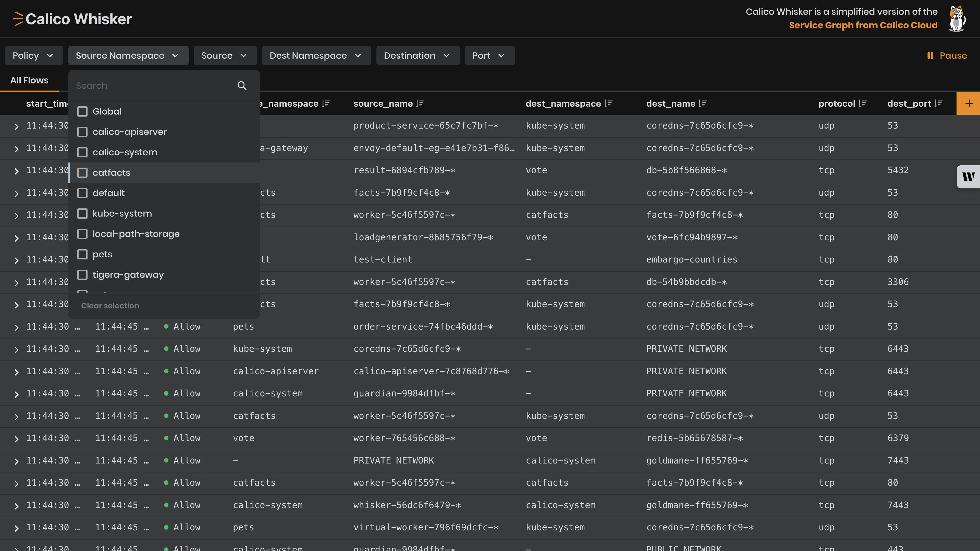This screenshot has width=980, height=551.
Task: Open the Destination filter dropdown
Action: click(418, 56)
